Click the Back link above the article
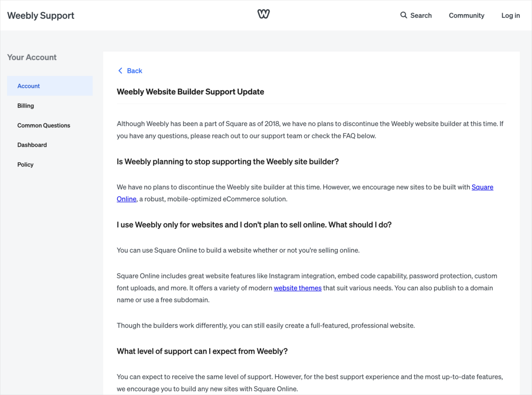This screenshot has height=395, width=532. click(x=130, y=70)
